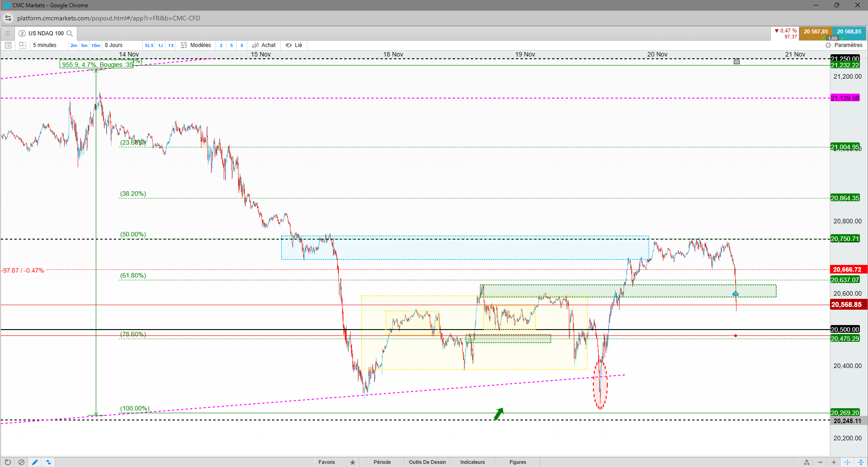This screenshot has width=868, height=467.
Task: Open Chrome site info icon in address bar
Action: (x=8, y=18)
